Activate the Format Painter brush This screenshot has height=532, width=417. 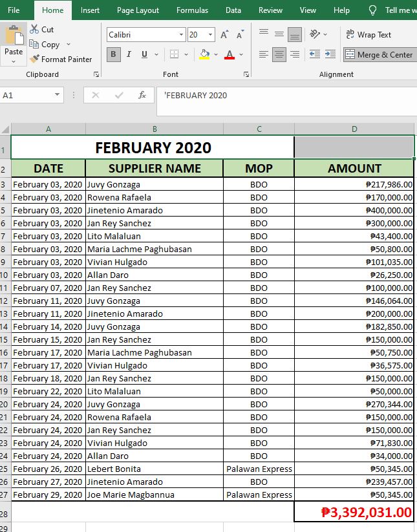[34, 59]
